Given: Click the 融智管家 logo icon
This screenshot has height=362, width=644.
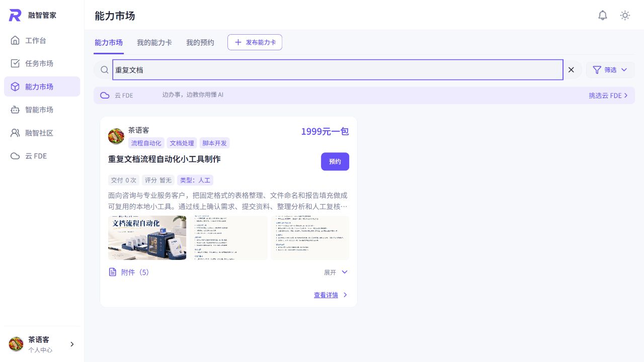Looking at the screenshot, I should (x=15, y=15).
